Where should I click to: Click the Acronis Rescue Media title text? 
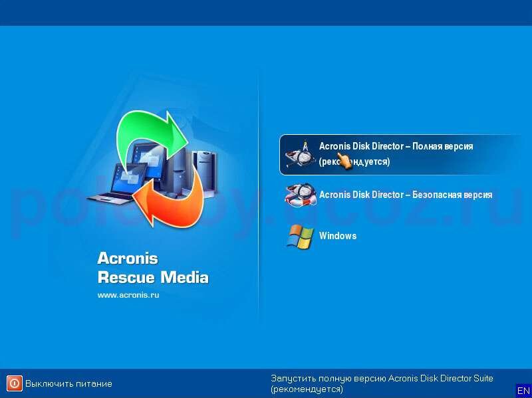click(153, 268)
